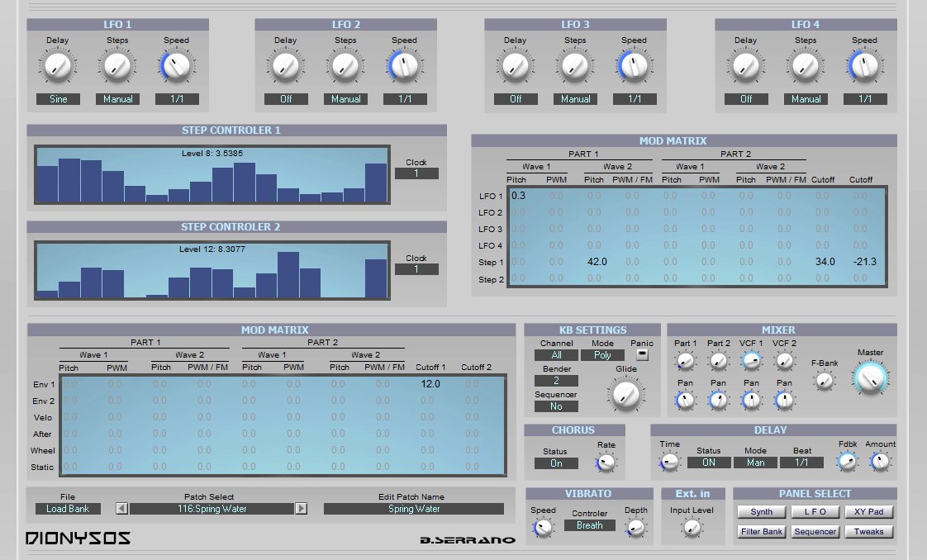Open Vibrato Controler Breath selector
The image size is (927, 560).
[x=589, y=526]
